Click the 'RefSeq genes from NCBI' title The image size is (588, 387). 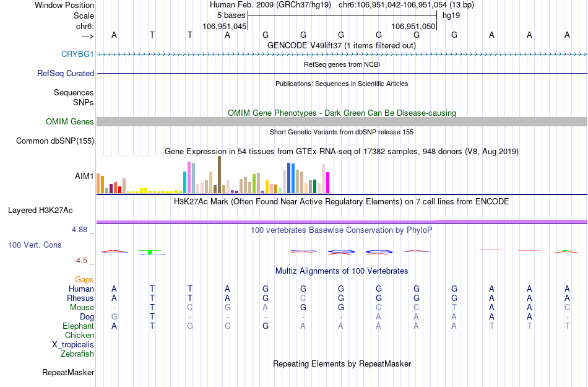click(x=342, y=64)
